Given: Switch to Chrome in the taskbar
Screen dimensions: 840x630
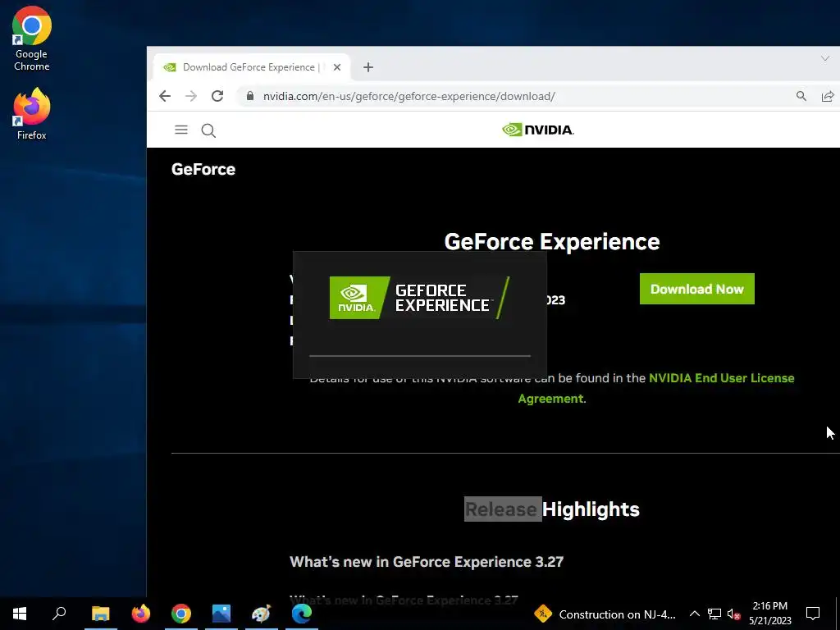Looking at the screenshot, I should coord(181,614).
